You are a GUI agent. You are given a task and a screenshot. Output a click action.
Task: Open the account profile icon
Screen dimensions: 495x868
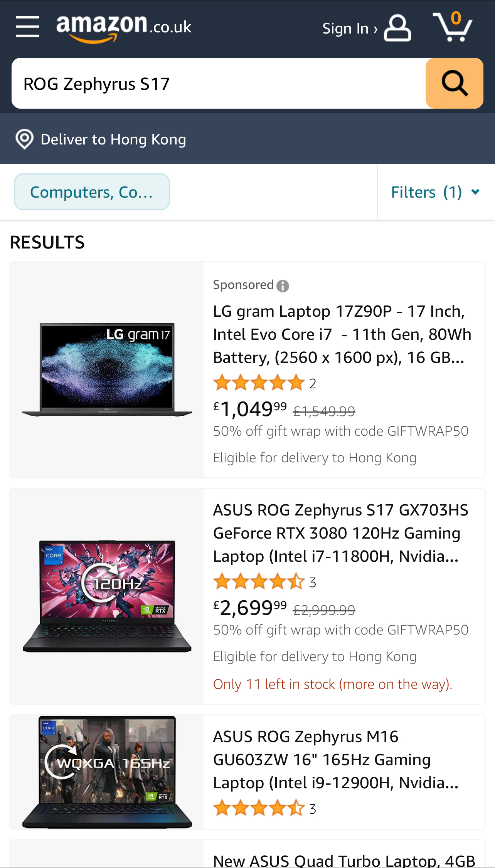(397, 28)
